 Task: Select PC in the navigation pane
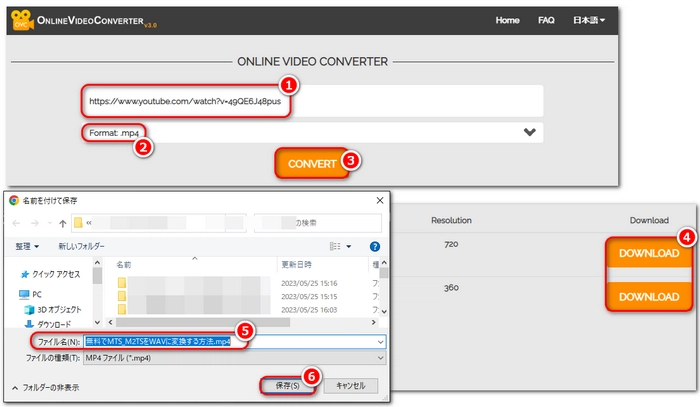point(36,294)
